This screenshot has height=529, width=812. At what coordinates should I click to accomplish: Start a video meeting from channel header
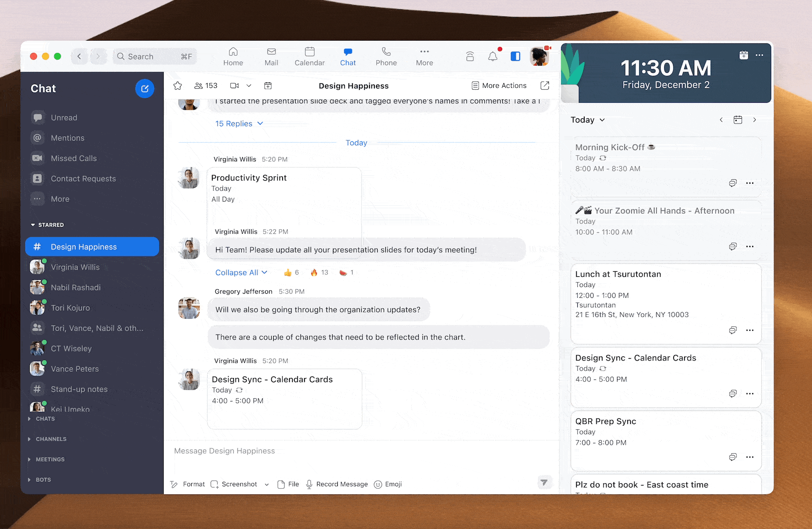234,86
